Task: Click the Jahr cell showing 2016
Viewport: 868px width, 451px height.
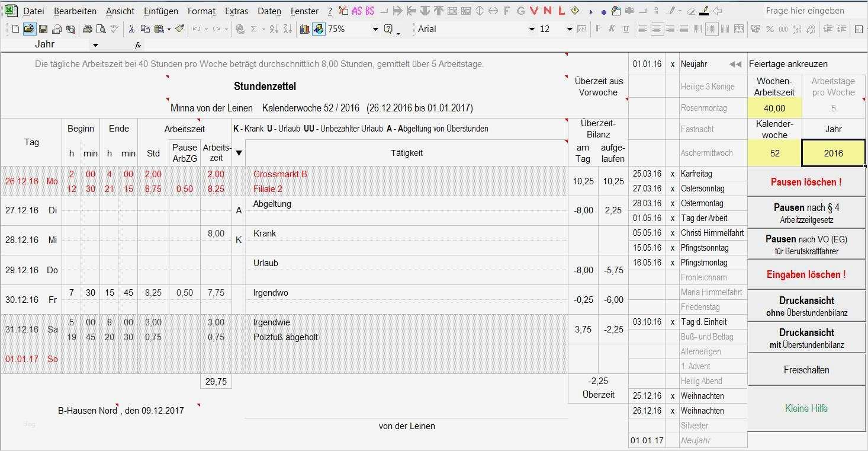Action: pyautogui.click(x=833, y=153)
